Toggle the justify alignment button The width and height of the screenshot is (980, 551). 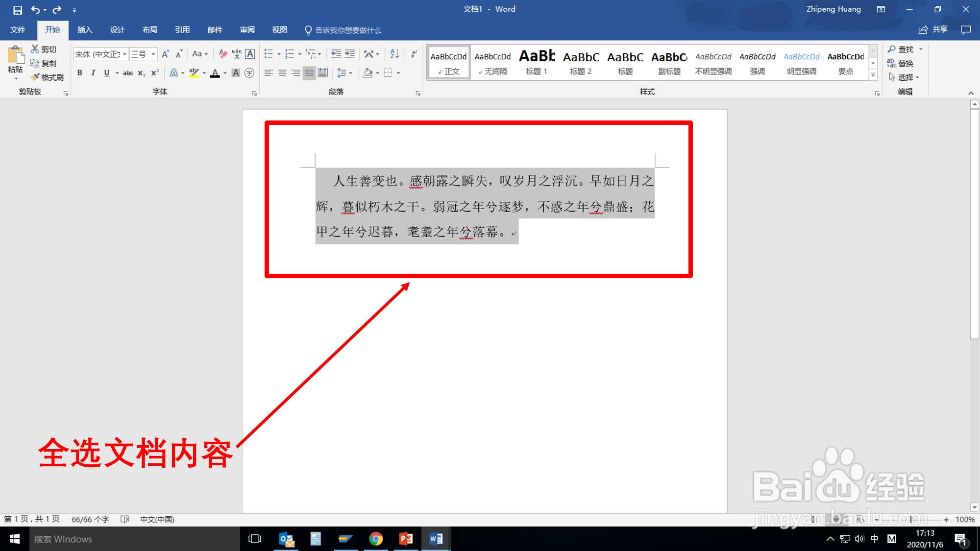coord(309,73)
